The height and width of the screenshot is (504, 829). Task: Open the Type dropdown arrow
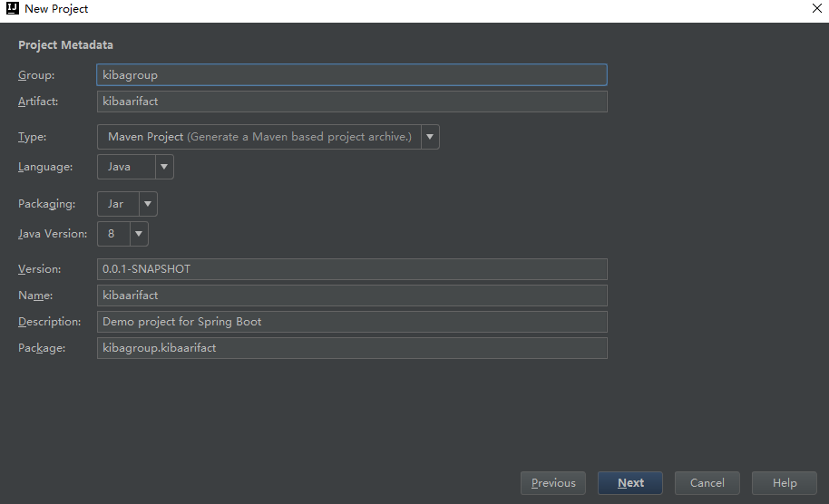[x=430, y=137]
